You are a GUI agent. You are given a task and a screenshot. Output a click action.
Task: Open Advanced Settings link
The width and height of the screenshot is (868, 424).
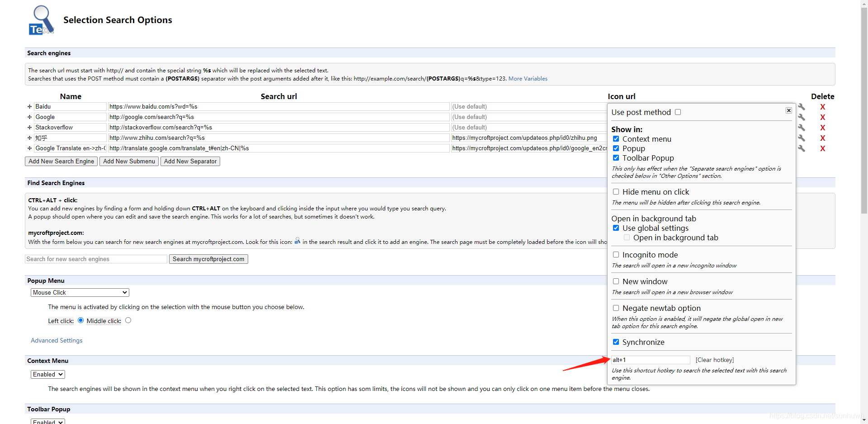(x=57, y=341)
